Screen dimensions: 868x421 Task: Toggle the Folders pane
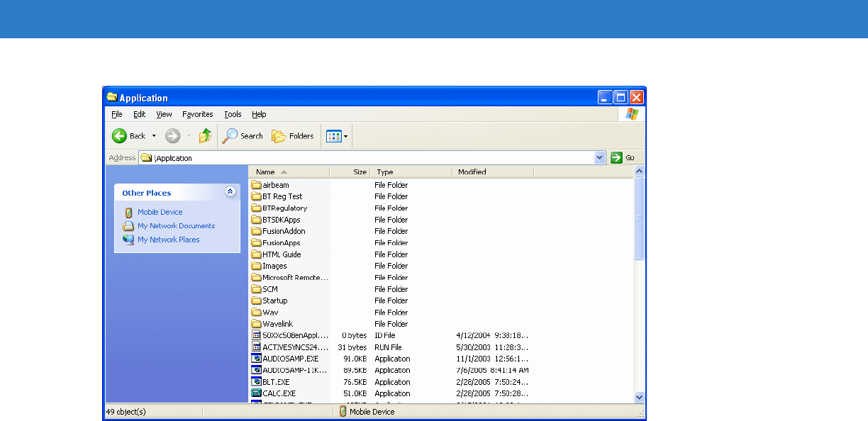coord(293,136)
